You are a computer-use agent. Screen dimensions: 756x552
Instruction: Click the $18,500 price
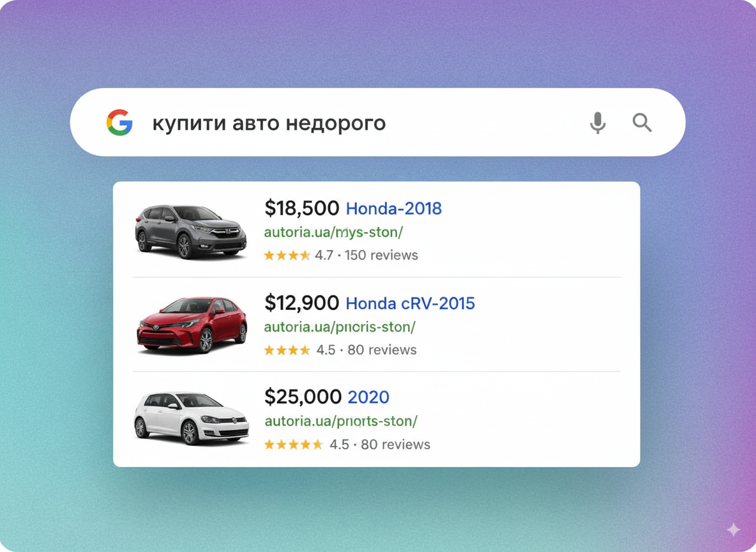(x=302, y=208)
